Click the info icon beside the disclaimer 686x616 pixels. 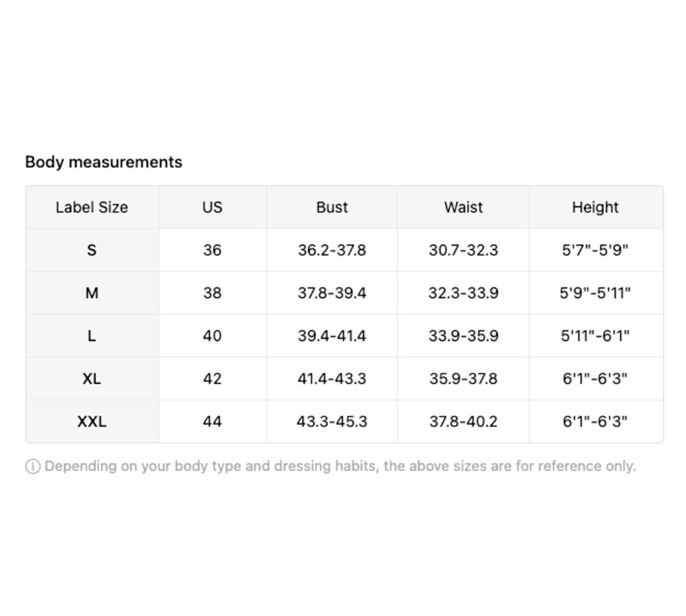click(32, 467)
